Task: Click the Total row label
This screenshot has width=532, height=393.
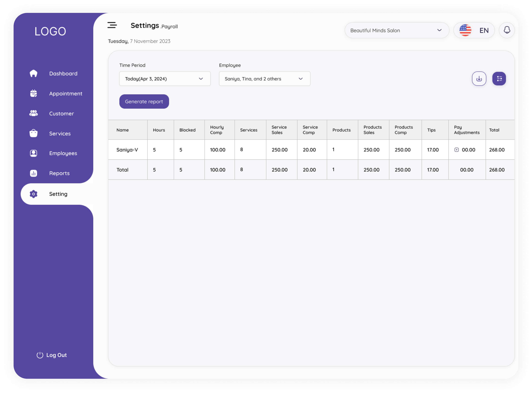Action: 122,170
